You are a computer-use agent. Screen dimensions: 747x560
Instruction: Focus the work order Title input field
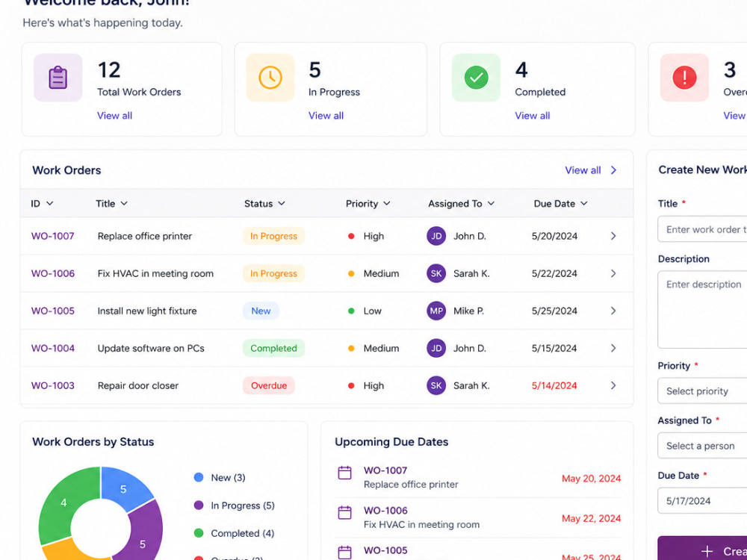[x=702, y=229]
